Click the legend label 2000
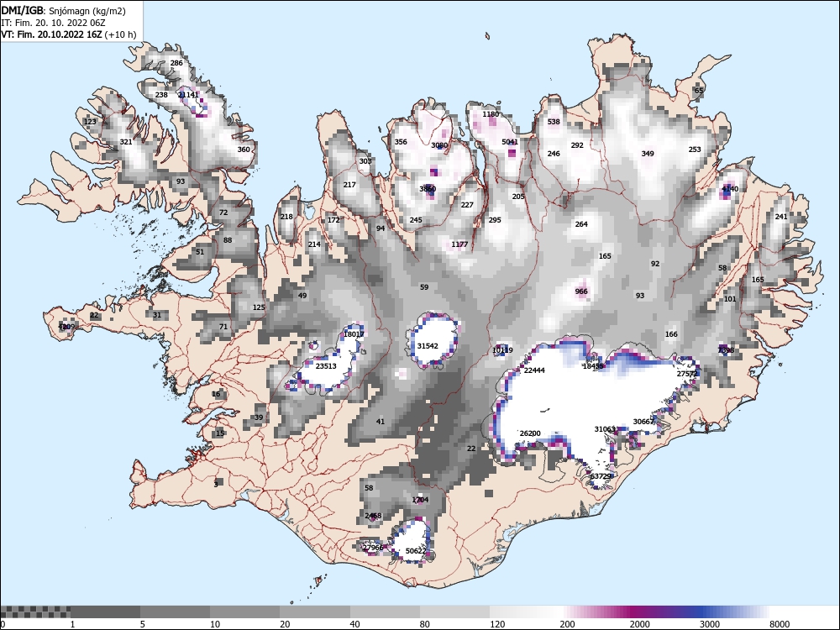This screenshot has width=840, height=630. point(639,624)
